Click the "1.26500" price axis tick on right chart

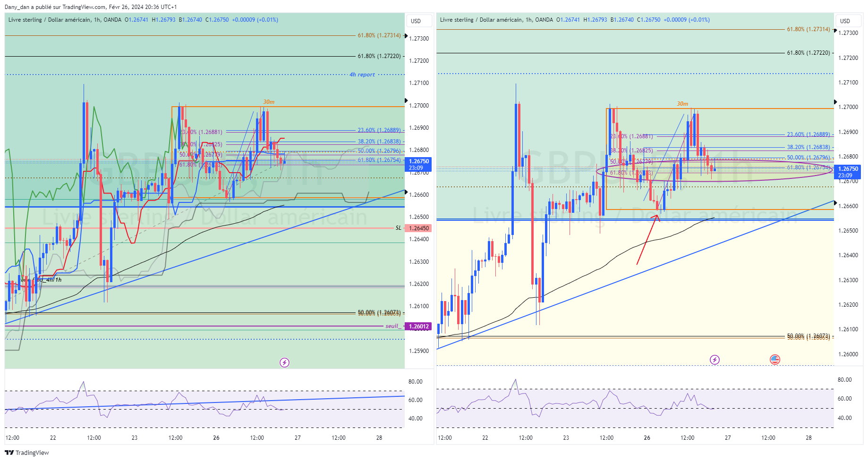tap(848, 231)
